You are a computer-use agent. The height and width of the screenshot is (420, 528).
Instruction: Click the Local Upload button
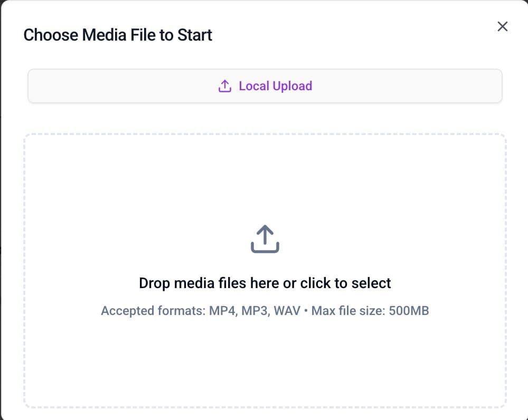pos(265,86)
